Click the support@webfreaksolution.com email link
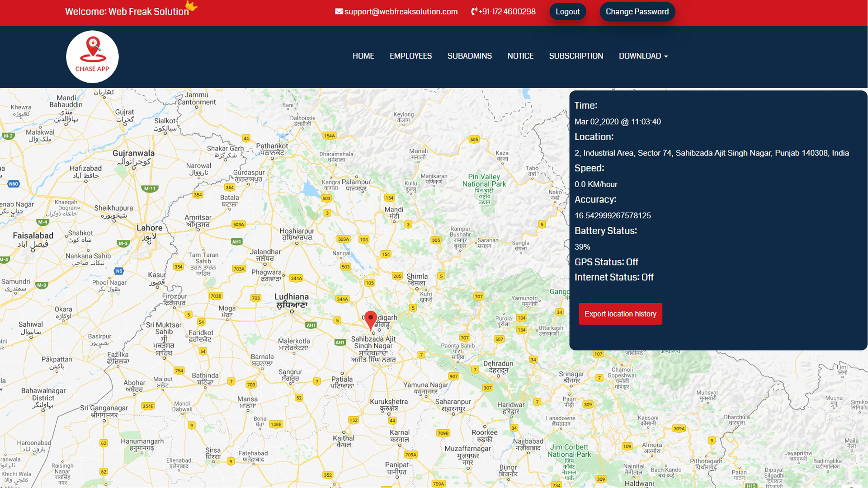 click(401, 12)
